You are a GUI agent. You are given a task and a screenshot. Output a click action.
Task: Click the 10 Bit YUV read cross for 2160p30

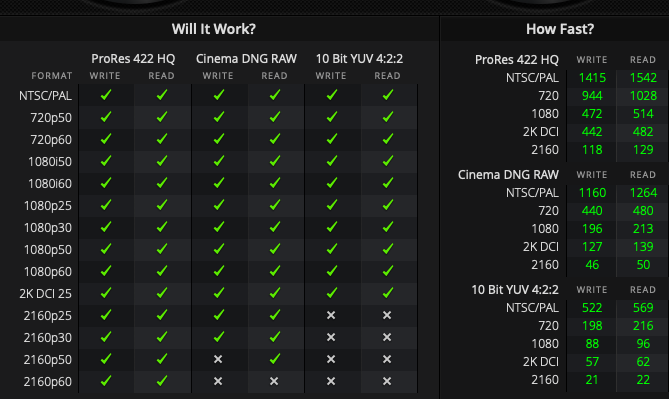point(387,337)
